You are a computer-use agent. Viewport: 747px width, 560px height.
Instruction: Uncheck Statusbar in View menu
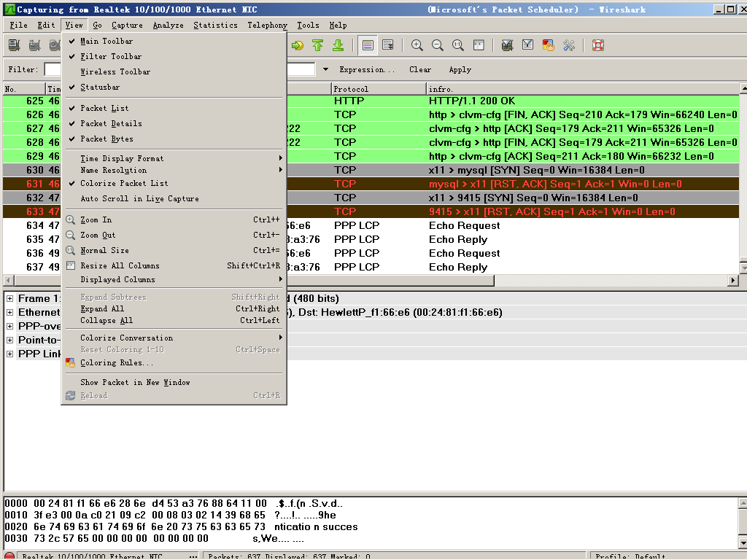tap(174, 87)
